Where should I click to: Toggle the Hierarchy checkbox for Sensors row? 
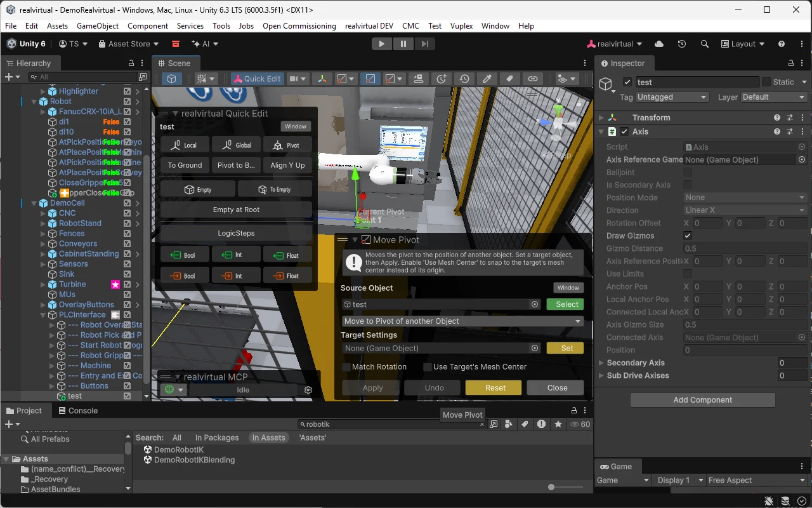(127, 264)
